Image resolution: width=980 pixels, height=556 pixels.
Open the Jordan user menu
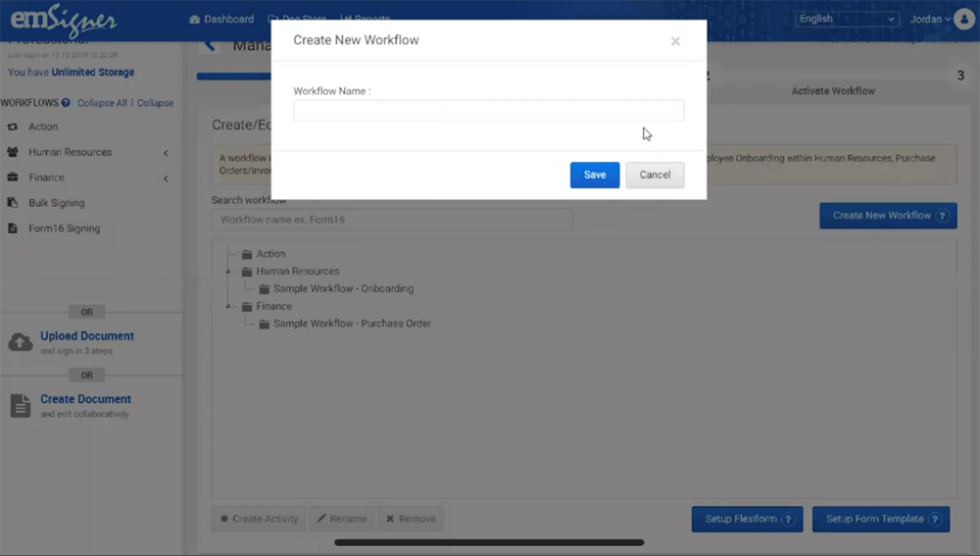[932, 19]
